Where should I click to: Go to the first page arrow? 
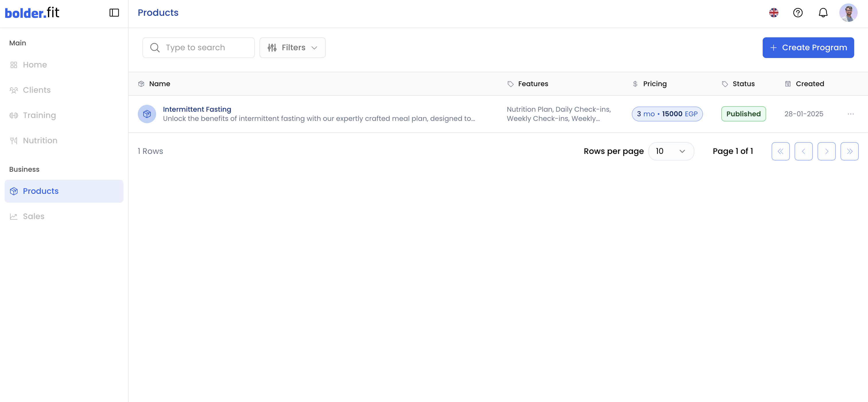(x=780, y=151)
